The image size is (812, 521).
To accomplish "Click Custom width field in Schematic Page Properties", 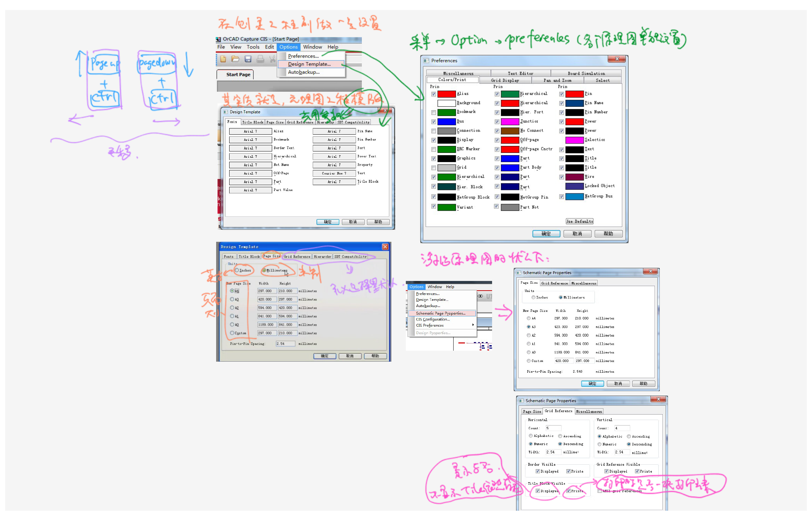I will click(564, 361).
